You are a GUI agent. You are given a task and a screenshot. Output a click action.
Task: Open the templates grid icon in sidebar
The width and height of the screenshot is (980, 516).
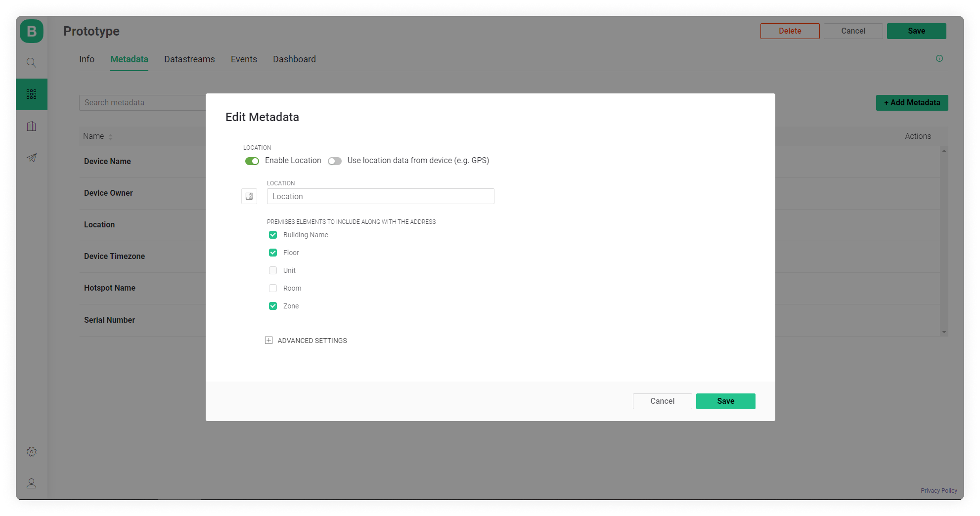[x=32, y=94]
